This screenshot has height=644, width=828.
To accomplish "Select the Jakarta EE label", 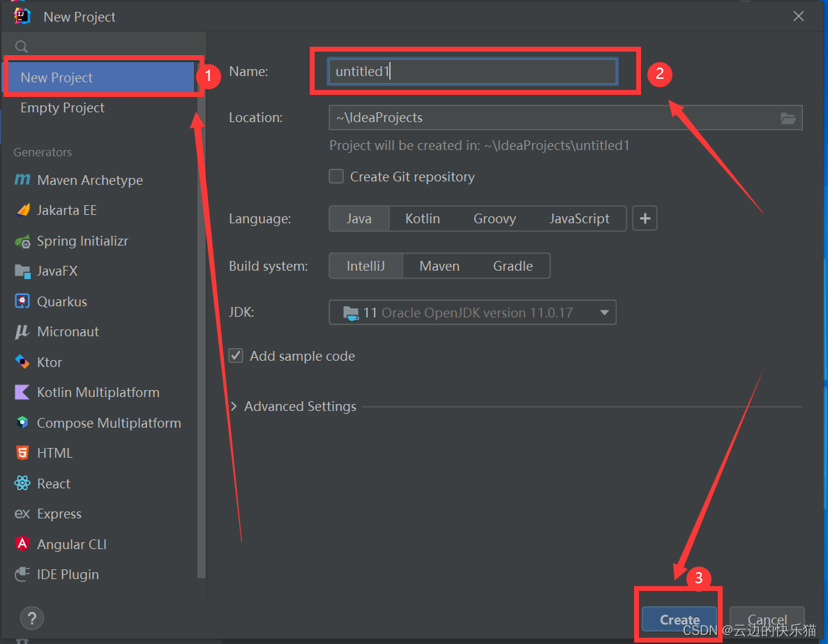I will 66,210.
